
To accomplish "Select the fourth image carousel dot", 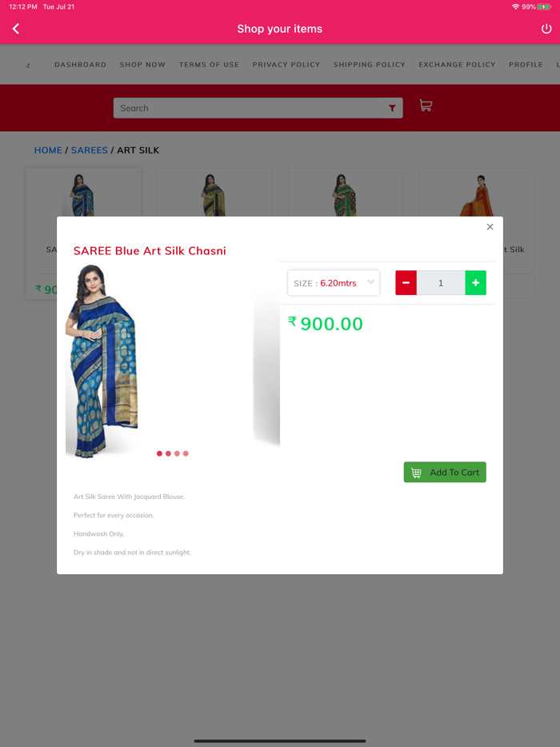I will pyautogui.click(x=186, y=453).
